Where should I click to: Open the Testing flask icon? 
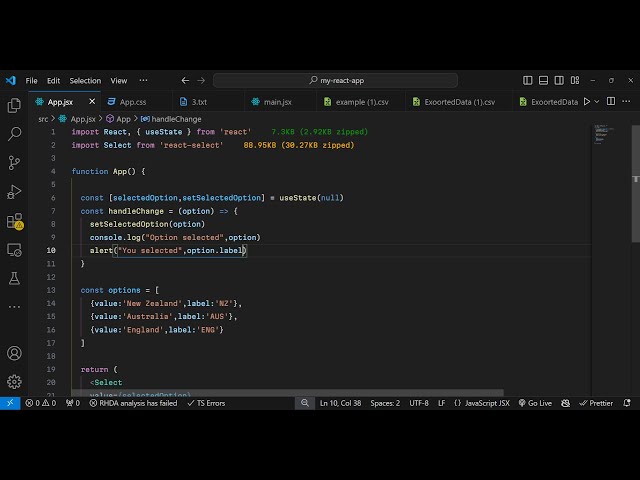coord(14,278)
